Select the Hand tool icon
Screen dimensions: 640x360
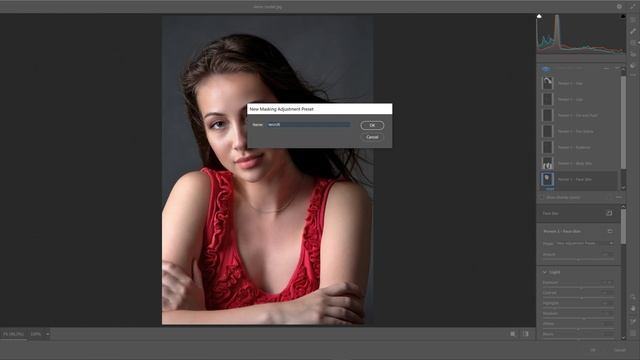[633, 309]
